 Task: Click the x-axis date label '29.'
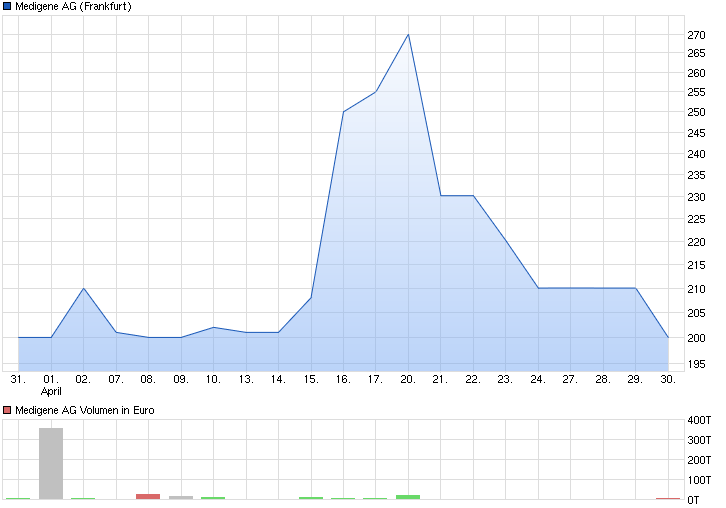click(x=635, y=379)
